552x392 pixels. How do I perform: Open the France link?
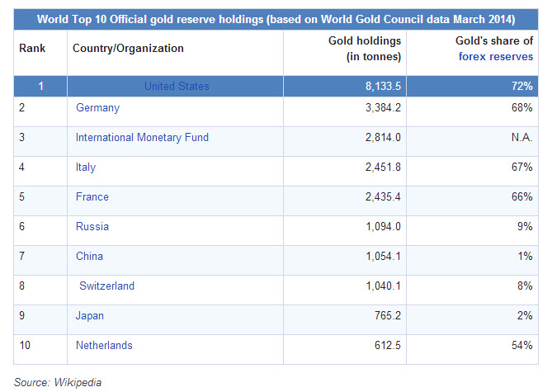coord(92,196)
